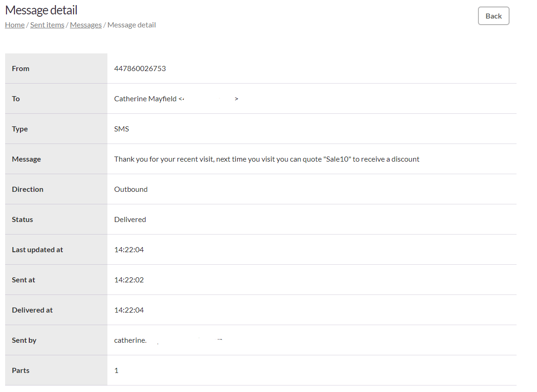Click the Status row label
Viewport: 537px width, 392px height.
(x=22, y=219)
